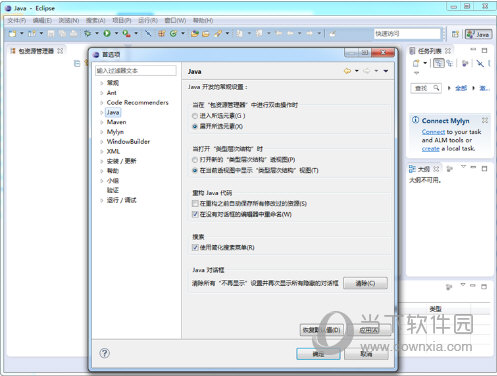497x376 pixels.
Task: Open the 帮助(H) menu
Action: click(x=203, y=21)
